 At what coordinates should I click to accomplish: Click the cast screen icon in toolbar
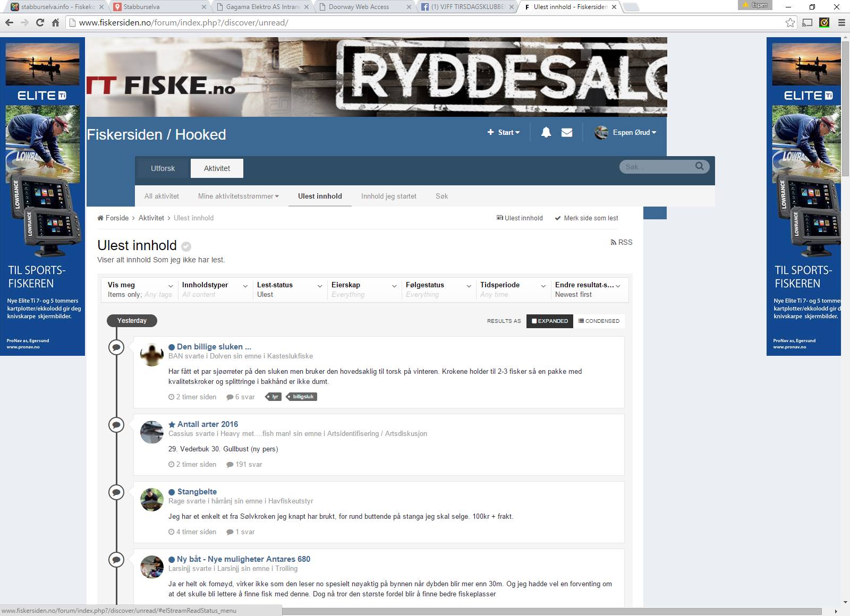tap(807, 23)
